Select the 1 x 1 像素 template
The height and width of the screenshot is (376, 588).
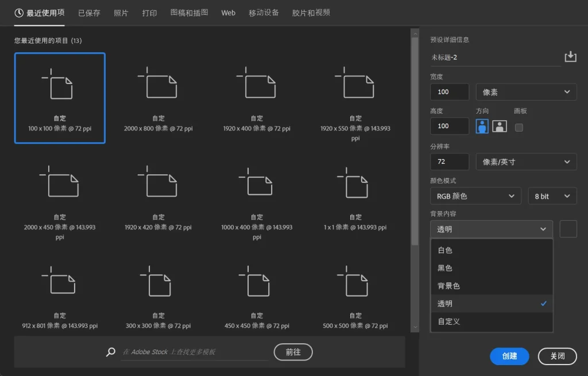click(x=355, y=195)
